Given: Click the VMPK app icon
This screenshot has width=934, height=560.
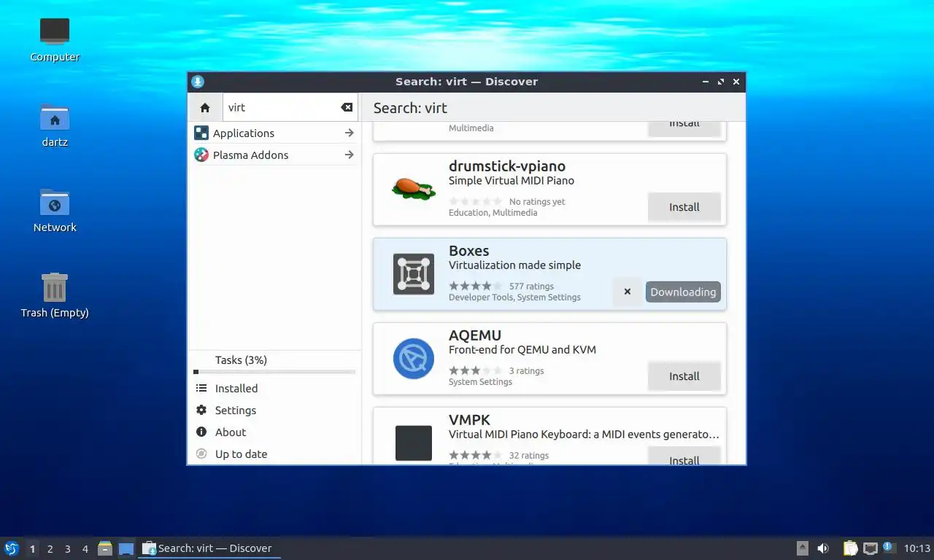Looking at the screenshot, I should coord(414,443).
